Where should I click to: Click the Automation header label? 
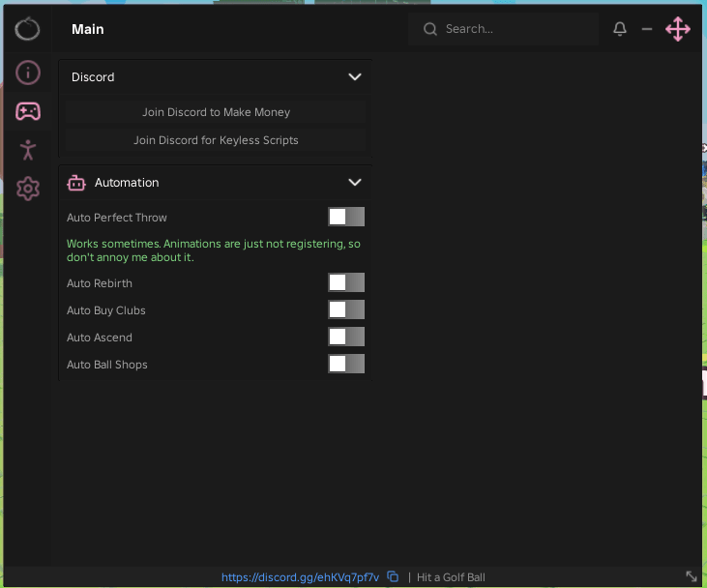[127, 183]
